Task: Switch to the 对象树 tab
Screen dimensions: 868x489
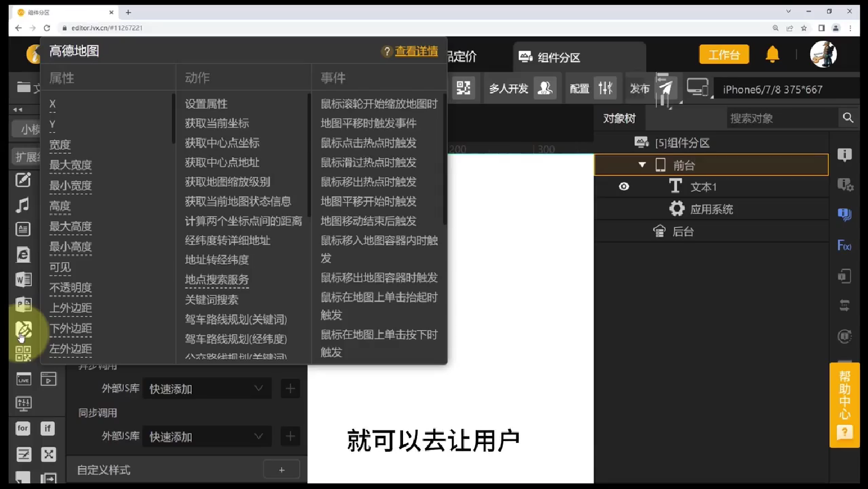Action: tap(619, 118)
